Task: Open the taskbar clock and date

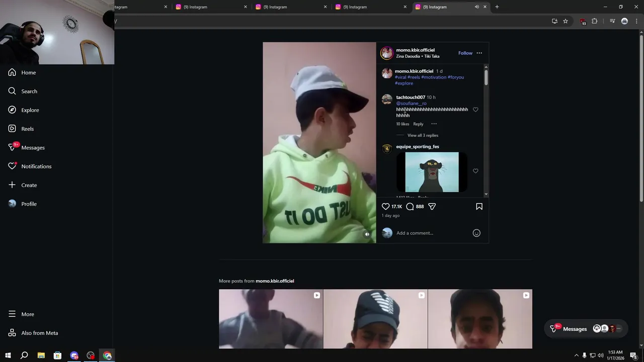Action: [x=615, y=355]
